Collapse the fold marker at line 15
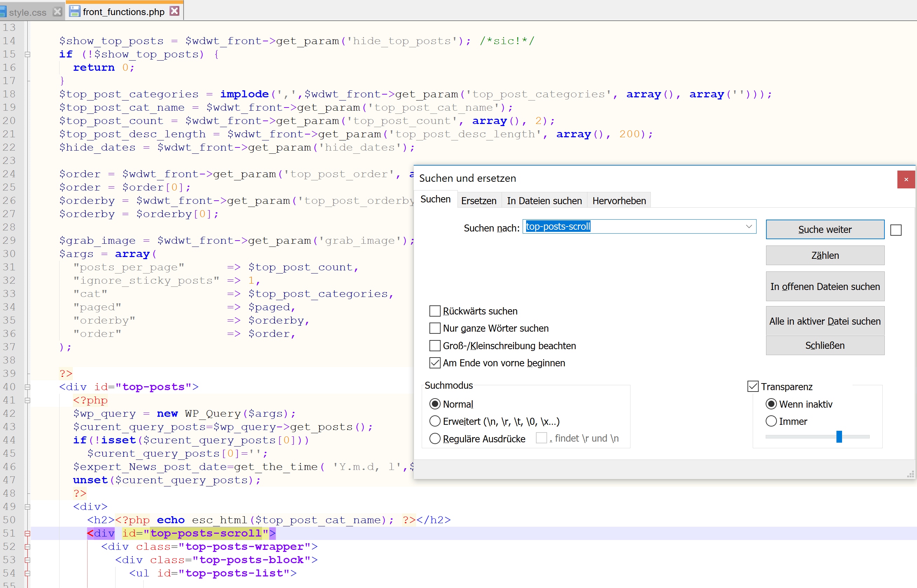This screenshot has width=917, height=588. (x=27, y=55)
